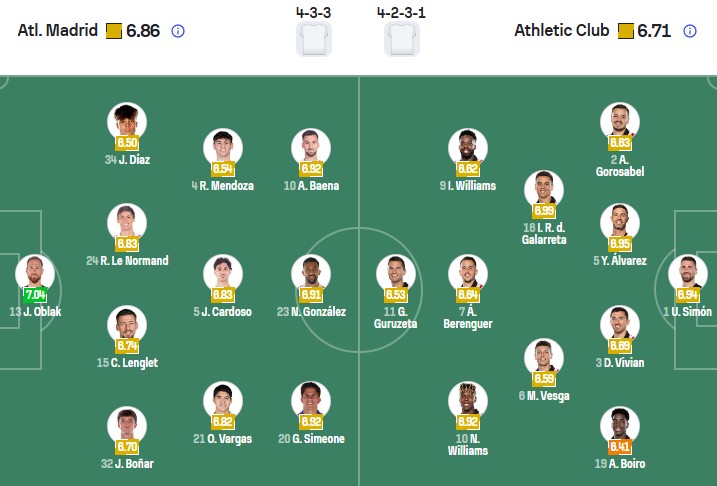Click the info icon beside Athletic Club rating
The height and width of the screenshot is (486, 717).
pyautogui.click(x=690, y=31)
